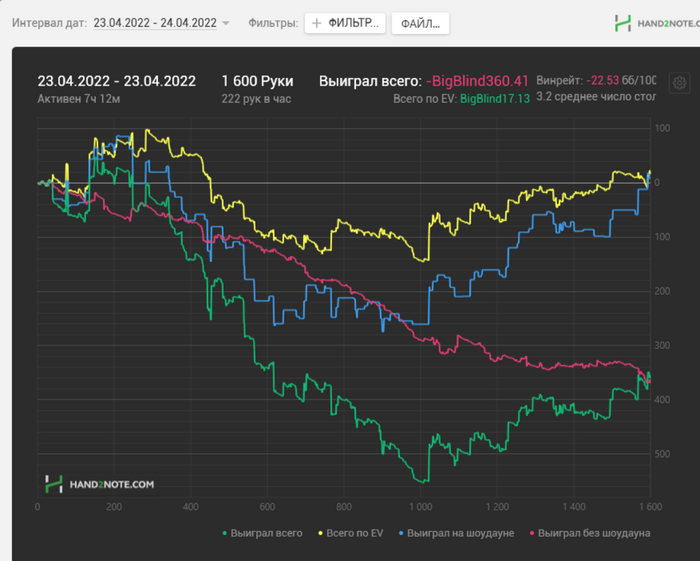Toggle the Выиграл всего legend series
700x561 pixels.
[262, 533]
